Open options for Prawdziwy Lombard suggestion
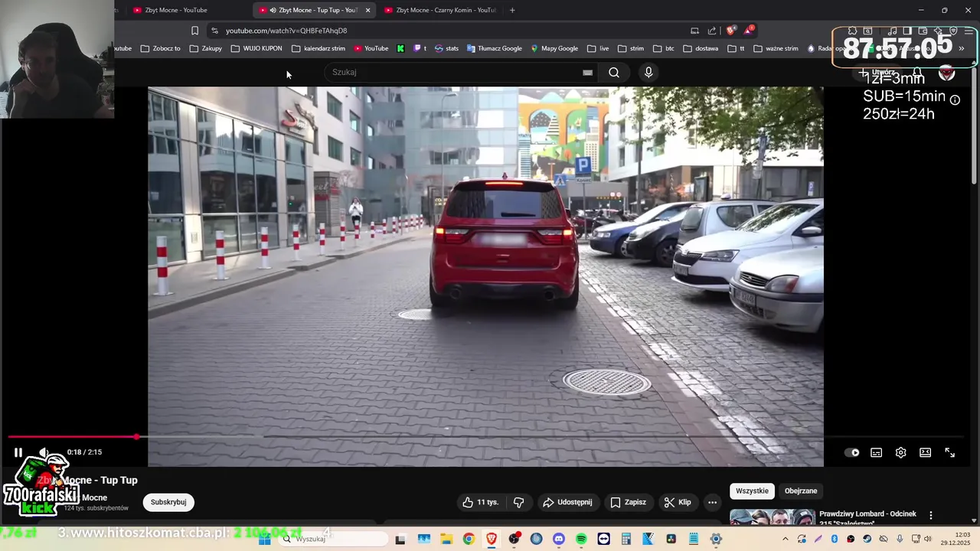Image resolution: width=980 pixels, height=551 pixels. pyautogui.click(x=931, y=515)
